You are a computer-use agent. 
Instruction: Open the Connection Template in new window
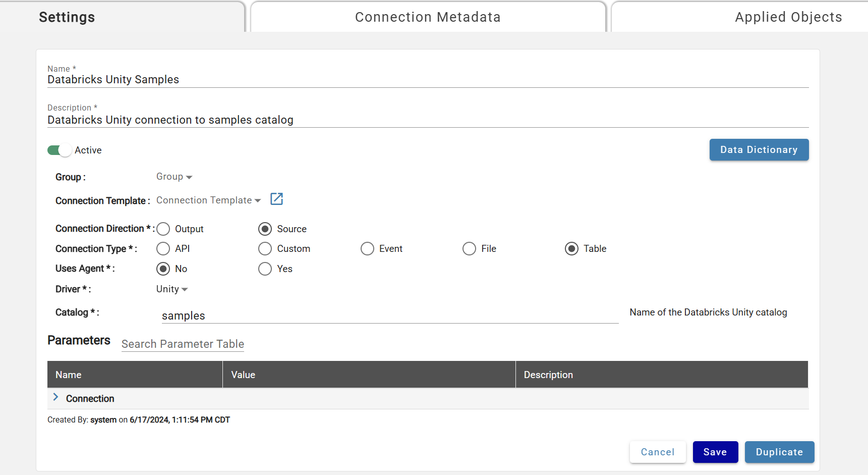tap(276, 199)
